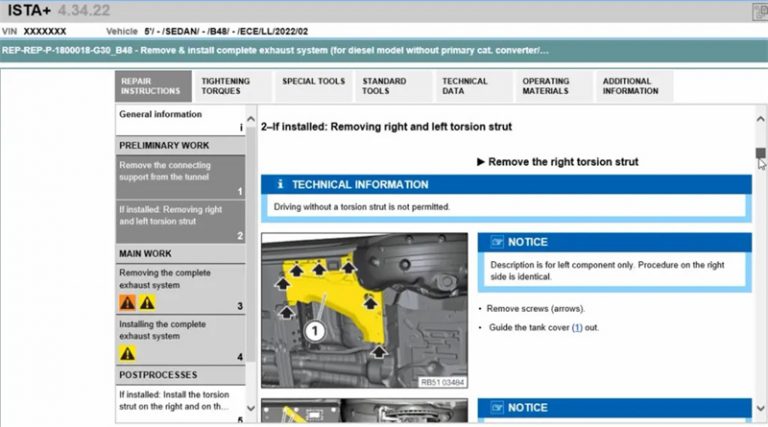Click the hand icon in first NOTICE header
Screen dimensions: 768x427
point(495,242)
